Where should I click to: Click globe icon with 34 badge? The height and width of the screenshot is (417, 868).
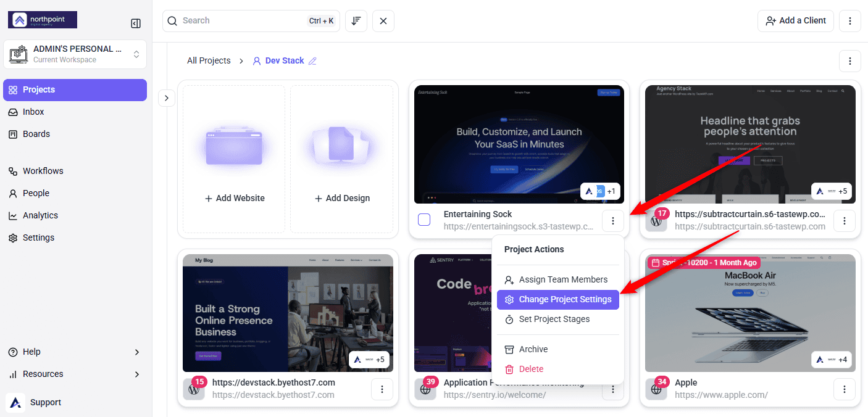(x=656, y=389)
